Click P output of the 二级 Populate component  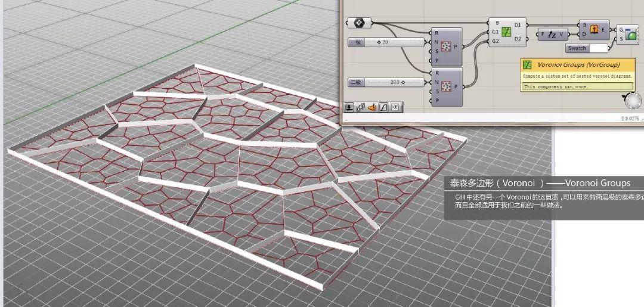[455, 86]
